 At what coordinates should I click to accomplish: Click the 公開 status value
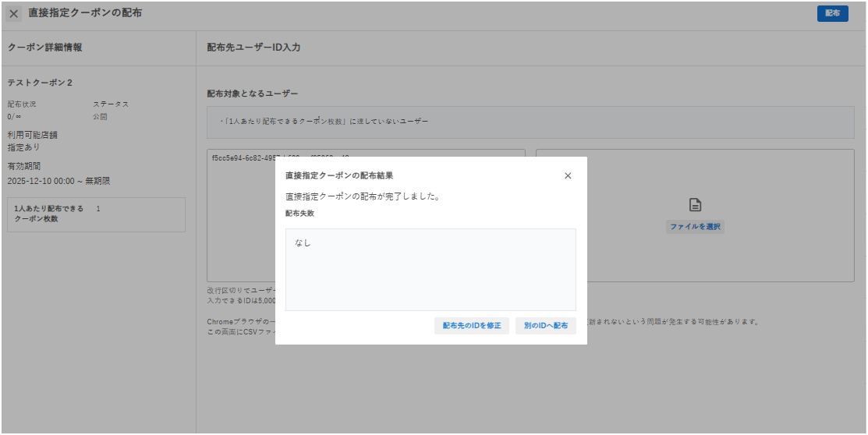[x=101, y=117]
